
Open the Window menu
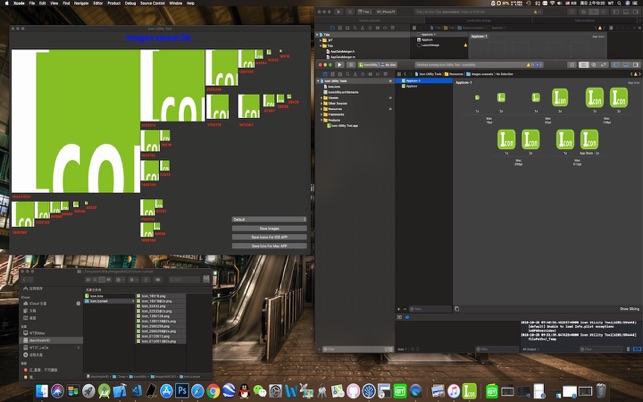(176, 3)
